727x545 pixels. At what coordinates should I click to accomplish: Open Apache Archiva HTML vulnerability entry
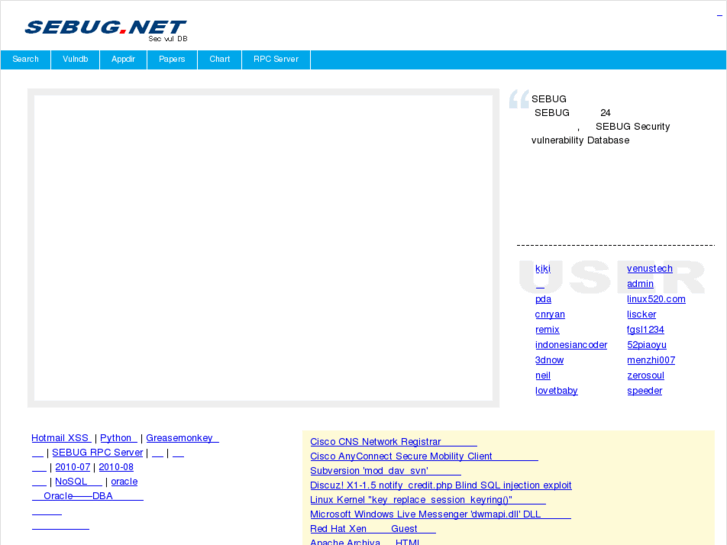coord(365,541)
